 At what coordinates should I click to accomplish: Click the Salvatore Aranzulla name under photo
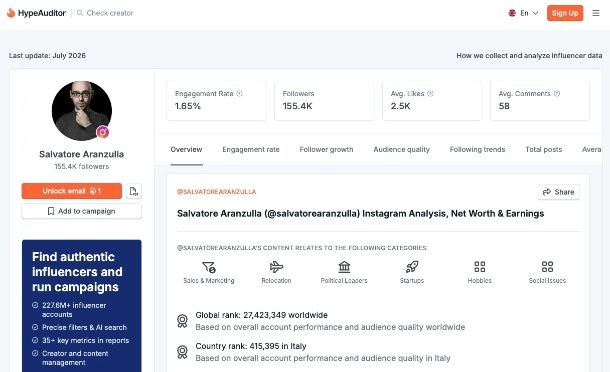pos(82,154)
